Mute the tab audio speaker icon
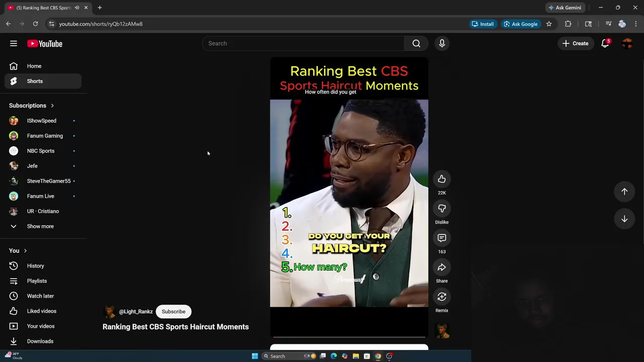 tap(77, 8)
